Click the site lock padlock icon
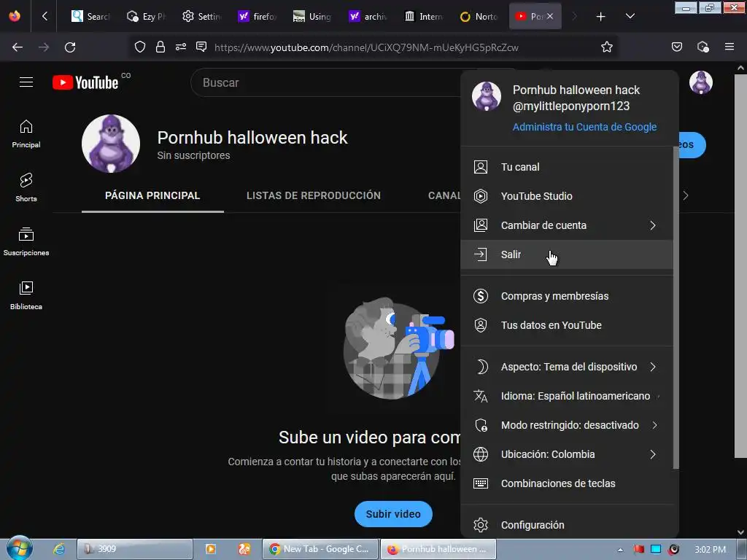Screen dimensions: 747x560 coord(160,47)
